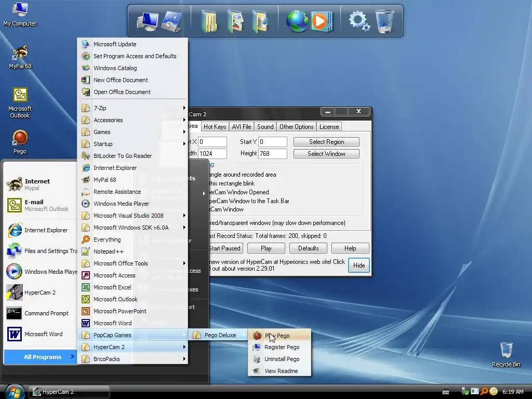Expand HyperCam 2 program folder

(x=133, y=347)
